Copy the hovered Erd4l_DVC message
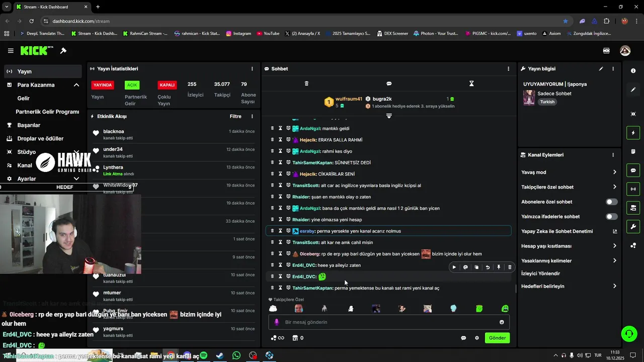 tap(476, 267)
